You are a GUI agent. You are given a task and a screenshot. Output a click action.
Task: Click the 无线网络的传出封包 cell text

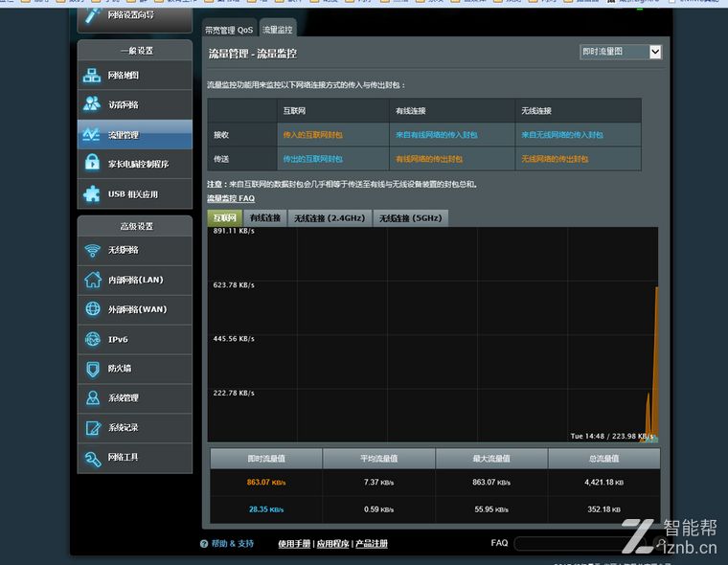pyautogui.click(x=555, y=159)
